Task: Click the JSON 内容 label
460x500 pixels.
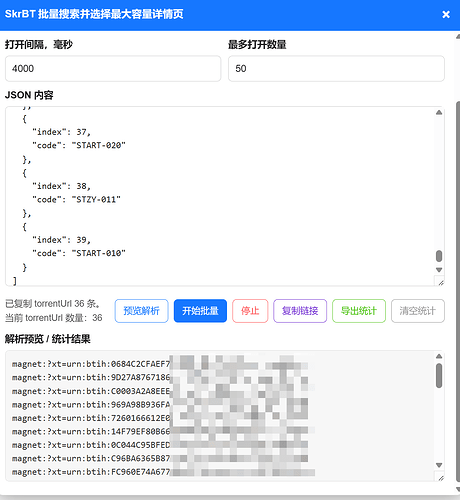Action: (x=29, y=95)
